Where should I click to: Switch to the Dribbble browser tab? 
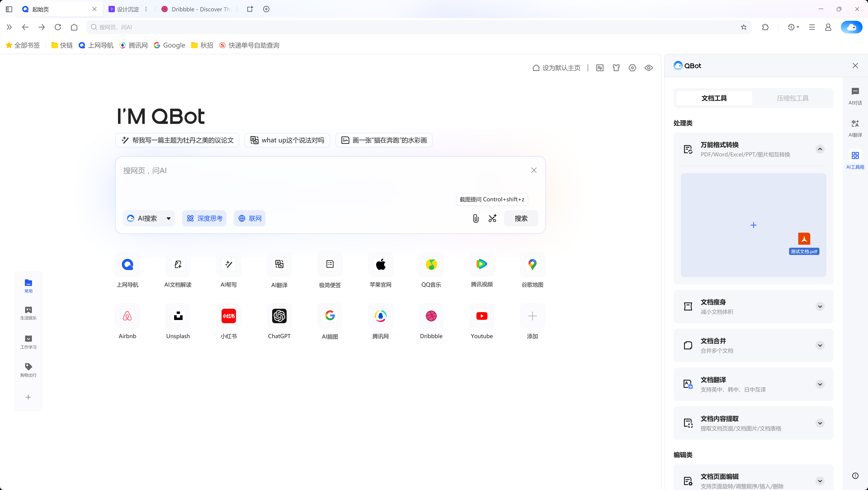click(x=196, y=9)
